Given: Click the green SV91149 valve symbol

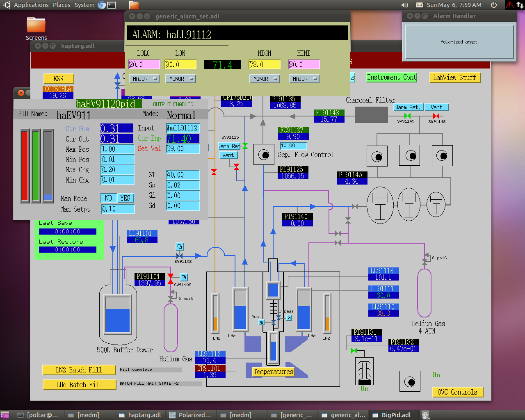Looking at the screenshot, I should (x=407, y=116).
